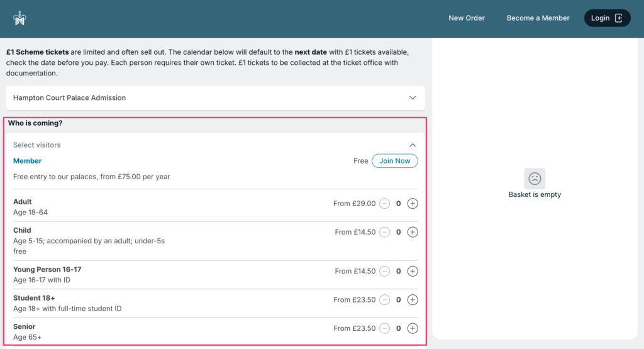Click 'Age 18-64' adult description
This screenshot has width=644, height=349.
pos(30,213)
